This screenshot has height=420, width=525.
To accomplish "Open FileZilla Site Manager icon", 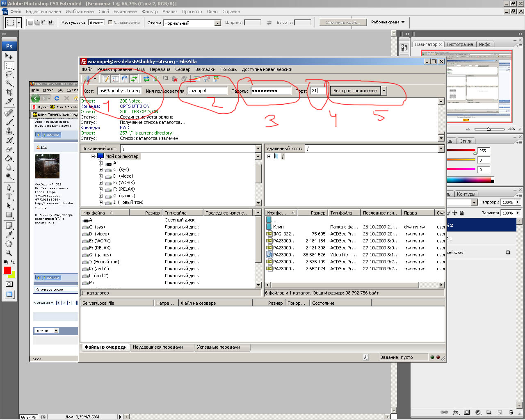I will (87, 79).
